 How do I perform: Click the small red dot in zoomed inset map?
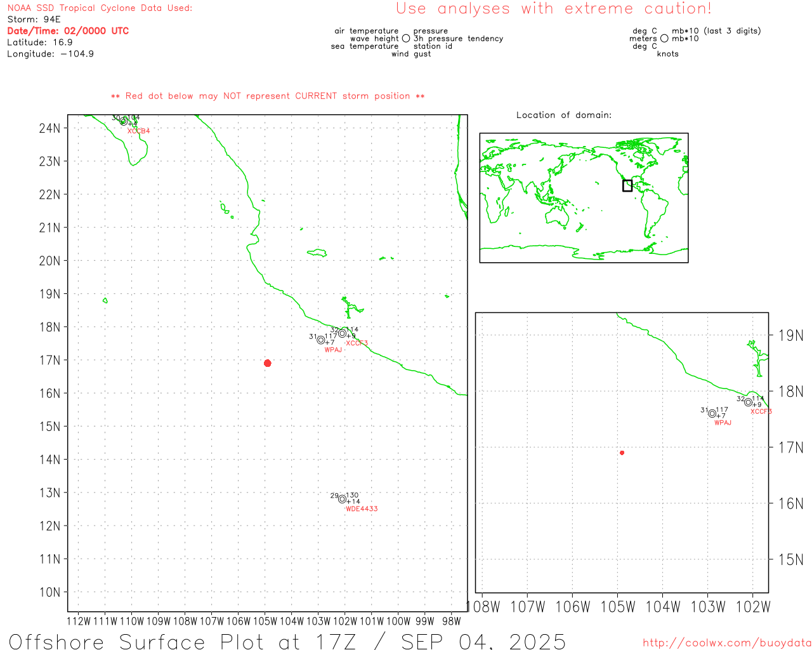point(622,453)
